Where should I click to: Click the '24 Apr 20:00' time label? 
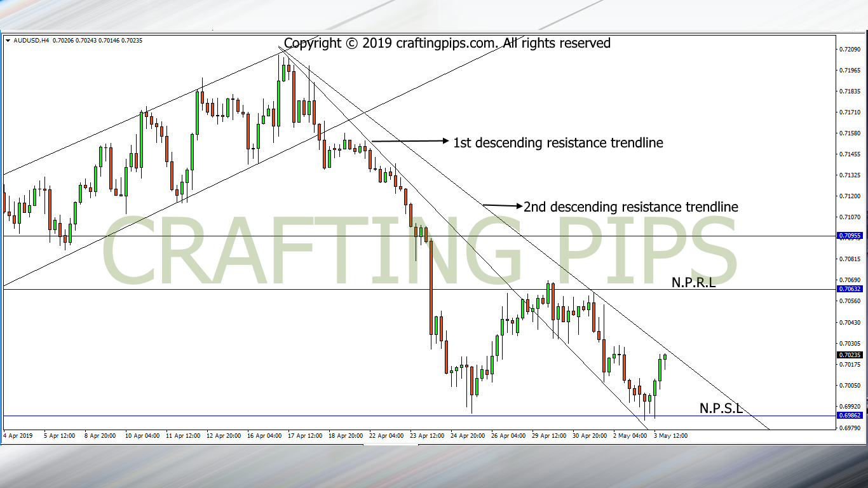[x=469, y=436]
